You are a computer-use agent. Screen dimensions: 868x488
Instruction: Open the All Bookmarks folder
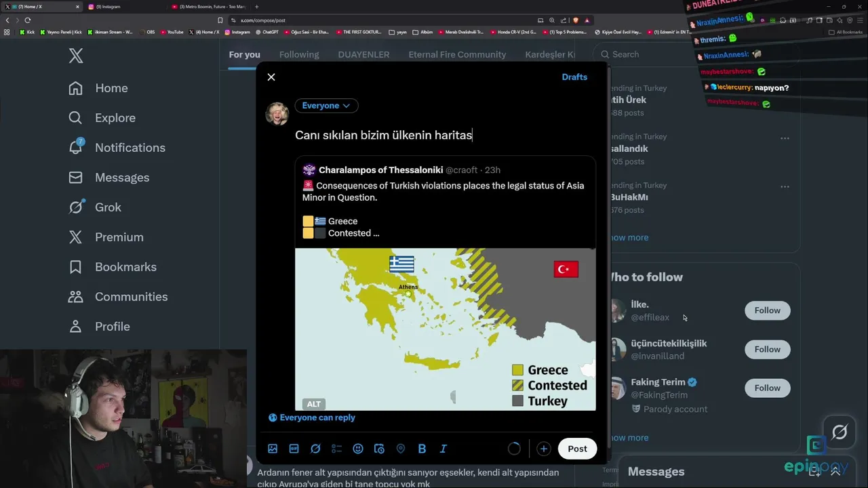click(x=846, y=32)
